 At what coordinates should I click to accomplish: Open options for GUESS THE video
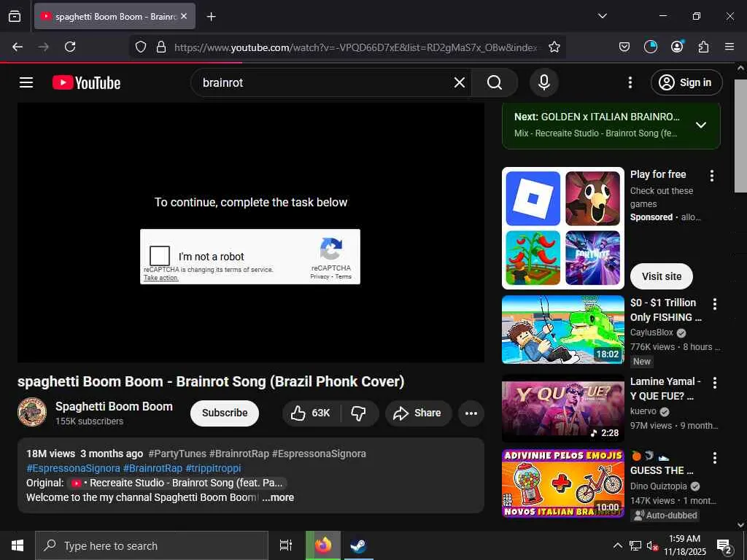tap(715, 458)
